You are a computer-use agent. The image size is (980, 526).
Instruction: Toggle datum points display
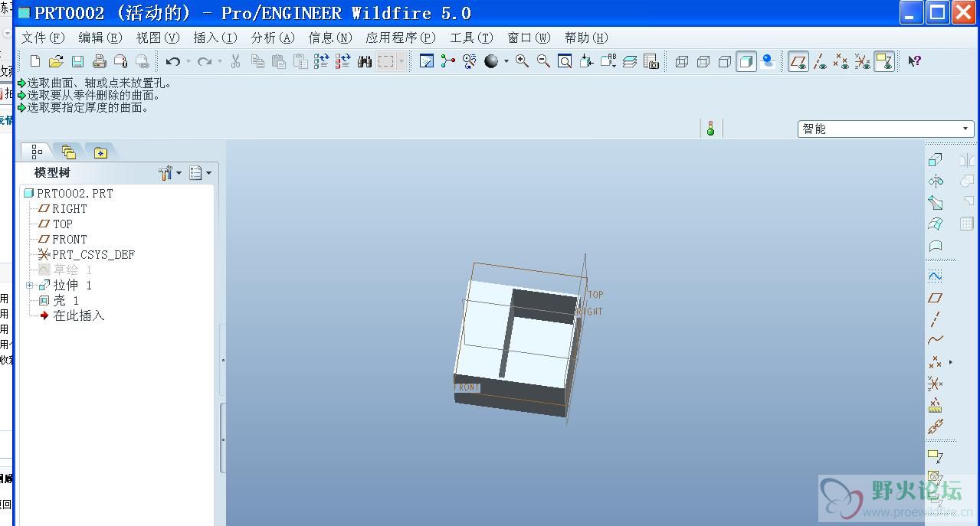click(841, 61)
